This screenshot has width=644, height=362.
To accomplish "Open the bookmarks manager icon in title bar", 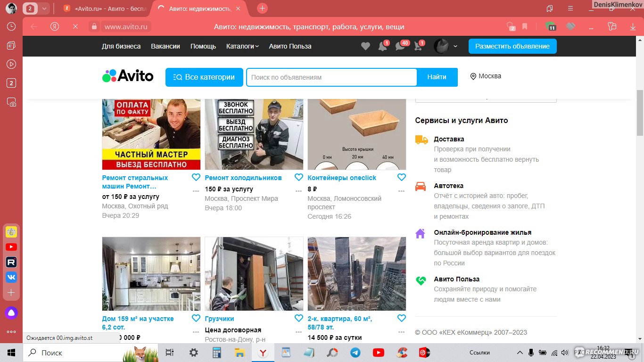I will [550, 8].
